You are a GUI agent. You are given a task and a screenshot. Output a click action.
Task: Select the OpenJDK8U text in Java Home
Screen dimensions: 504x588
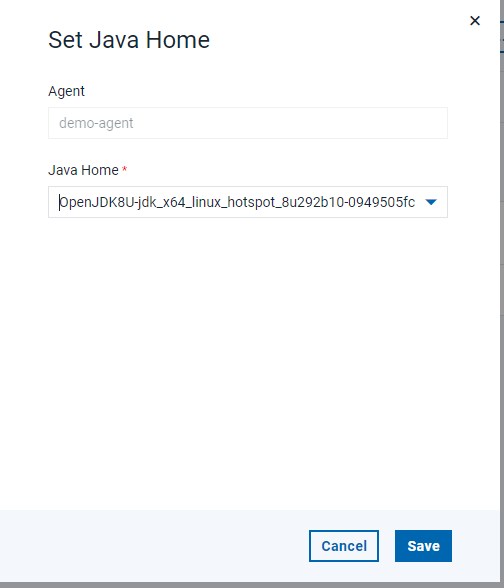pos(237,202)
